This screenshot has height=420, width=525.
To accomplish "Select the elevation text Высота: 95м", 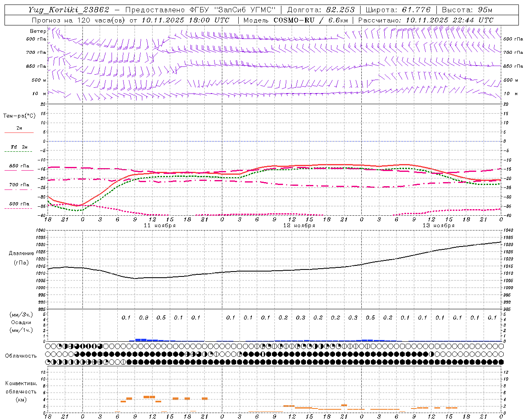I will 466,10.
